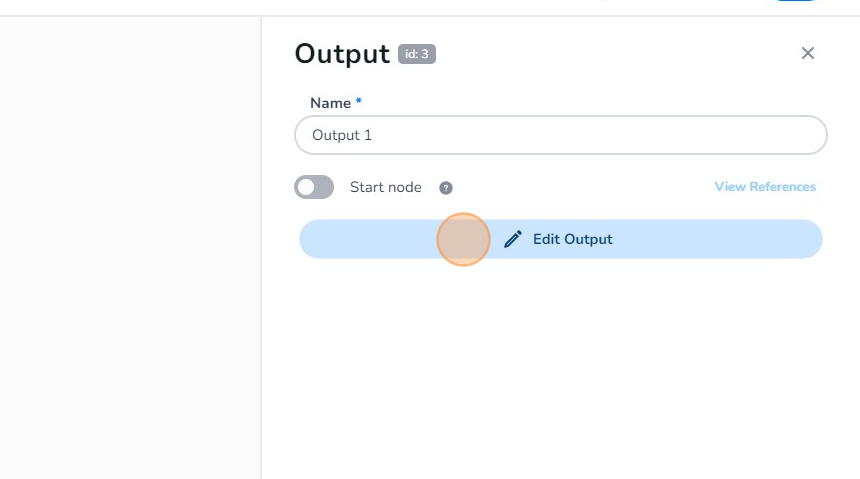Click the Name input field
The width and height of the screenshot is (860, 479).
[560, 135]
